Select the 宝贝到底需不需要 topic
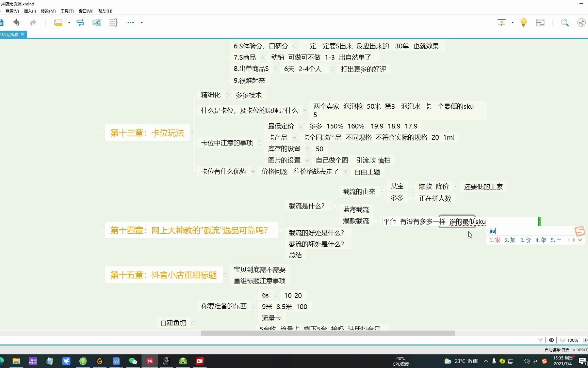The height and width of the screenshot is (368, 588). click(260, 270)
